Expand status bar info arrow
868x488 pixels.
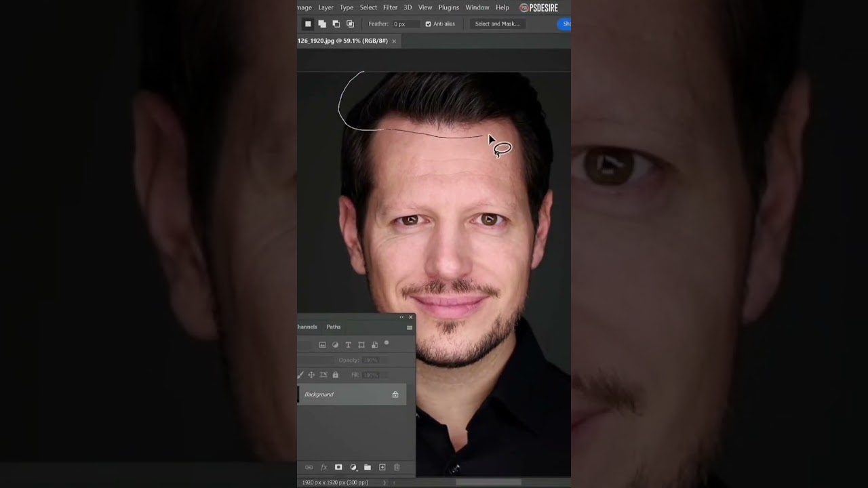coord(384,483)
